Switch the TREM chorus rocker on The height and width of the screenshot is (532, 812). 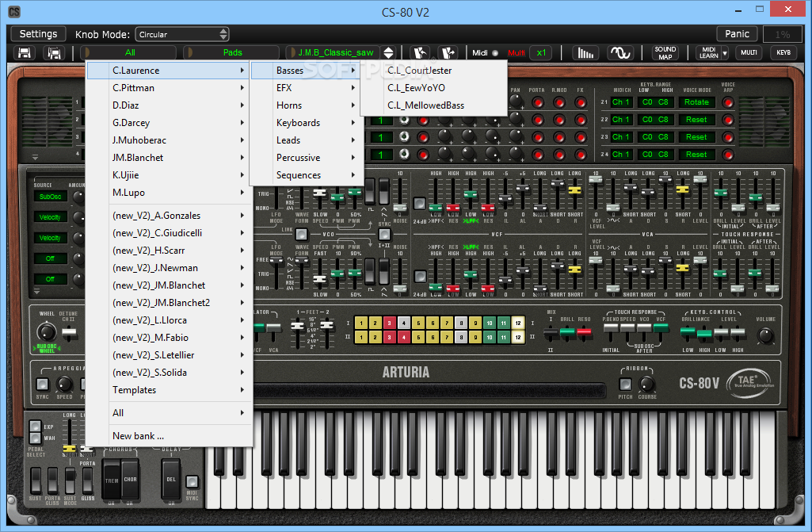click(112, 480)
